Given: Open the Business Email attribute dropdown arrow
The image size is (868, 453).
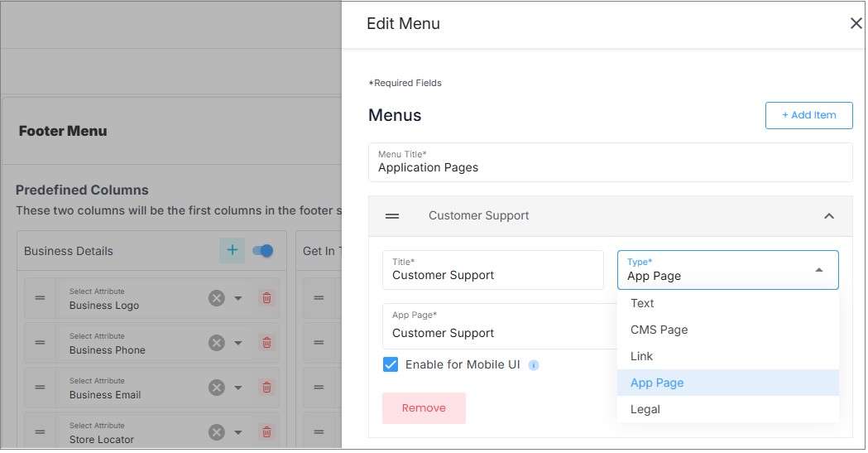Looking at the screenshot, I should [238, 388].
